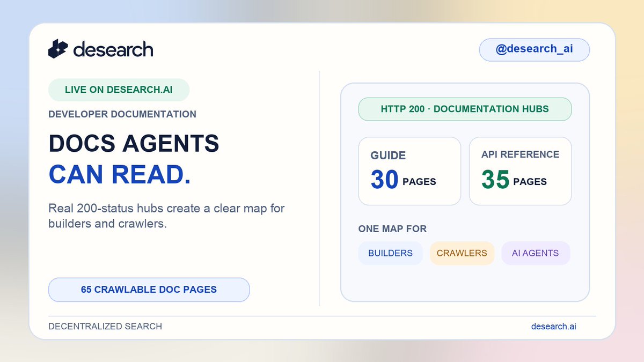Click the DOCS AGENTS headline
This screenshot has height=362, width=644.
point(134,144)
